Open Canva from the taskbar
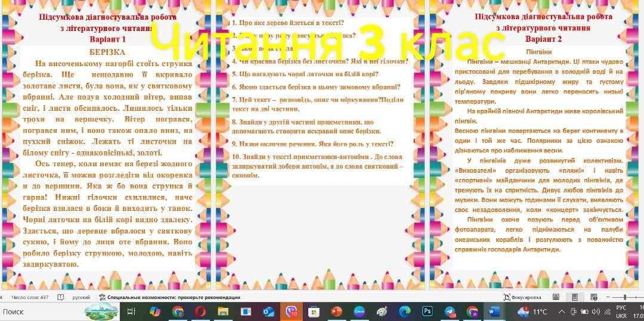Screen dimensions: 644x321 [360, 311]
